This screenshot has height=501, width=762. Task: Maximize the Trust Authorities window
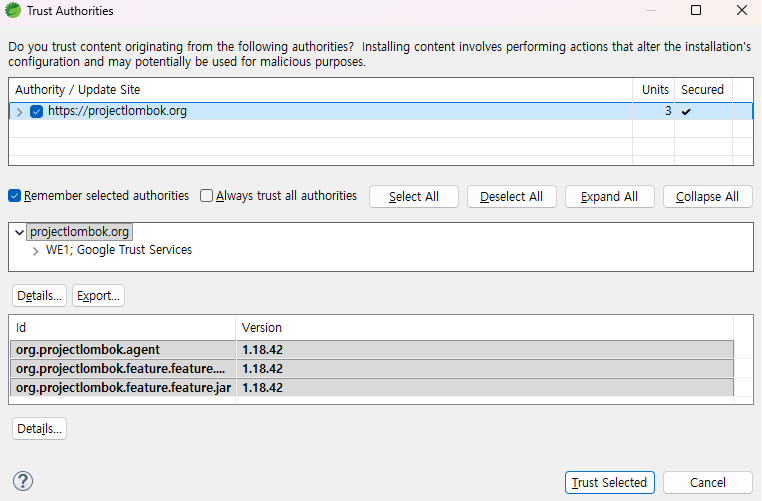tap(696, 10)
